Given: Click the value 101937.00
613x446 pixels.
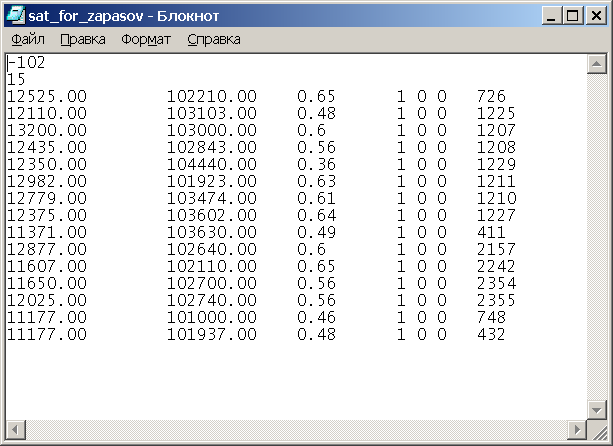Looking at the screenshot, I should tap(212, 335).
